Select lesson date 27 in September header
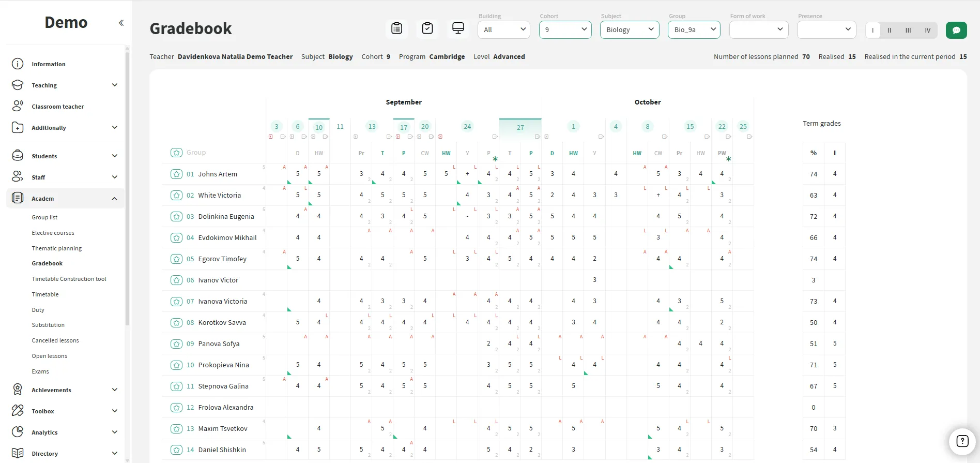 pos(520,127)
